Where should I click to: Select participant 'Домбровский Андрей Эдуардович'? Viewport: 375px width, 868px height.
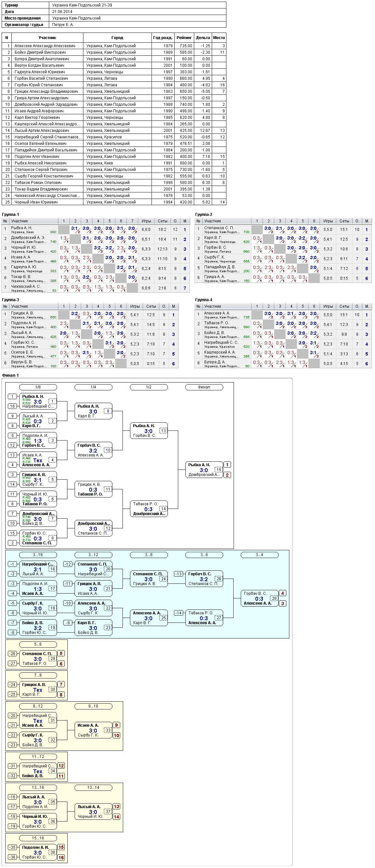coord(46,105)
